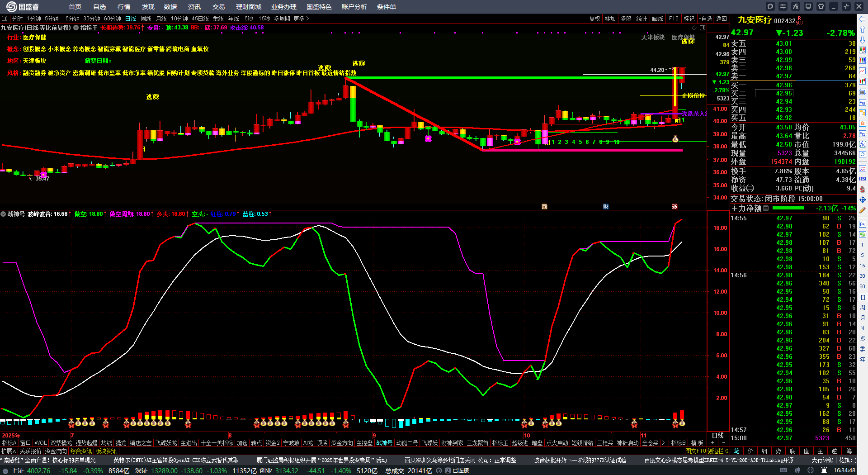Toggle 复权 price adjustment
The height and width of the screenshot is (475, 868).
point(594,19)
